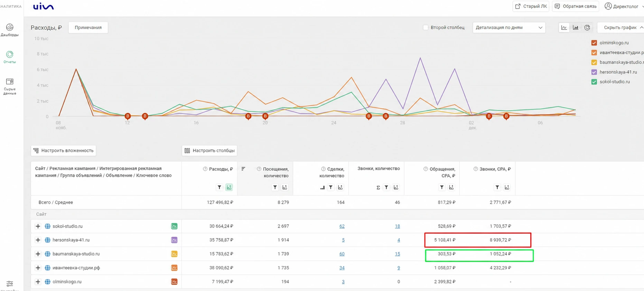Show Посещения metric on the chart
Image resolution: width=644 pixels, height=291 pixels.
click(x=284, y=187)
